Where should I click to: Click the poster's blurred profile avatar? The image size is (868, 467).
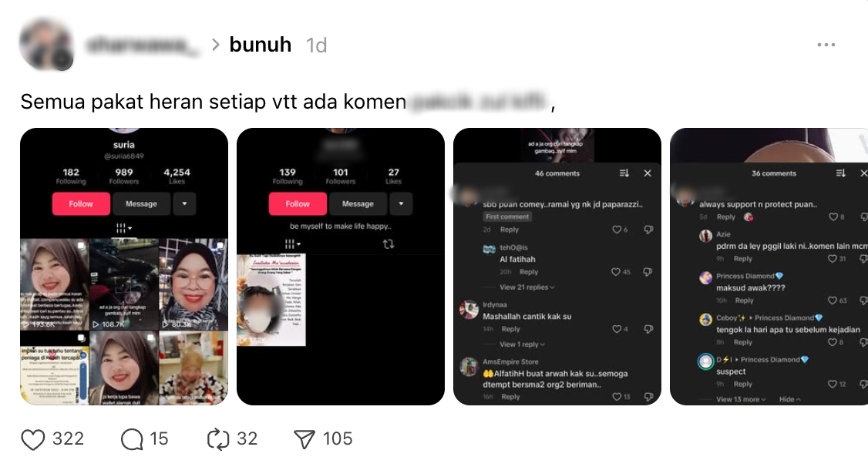coord(46,45)
